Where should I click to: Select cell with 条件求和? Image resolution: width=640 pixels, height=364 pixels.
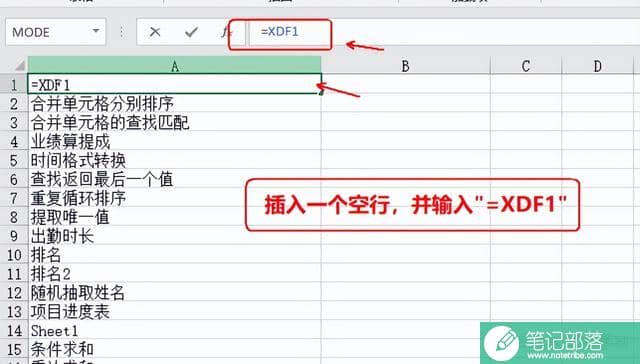[x=175, y=349]
